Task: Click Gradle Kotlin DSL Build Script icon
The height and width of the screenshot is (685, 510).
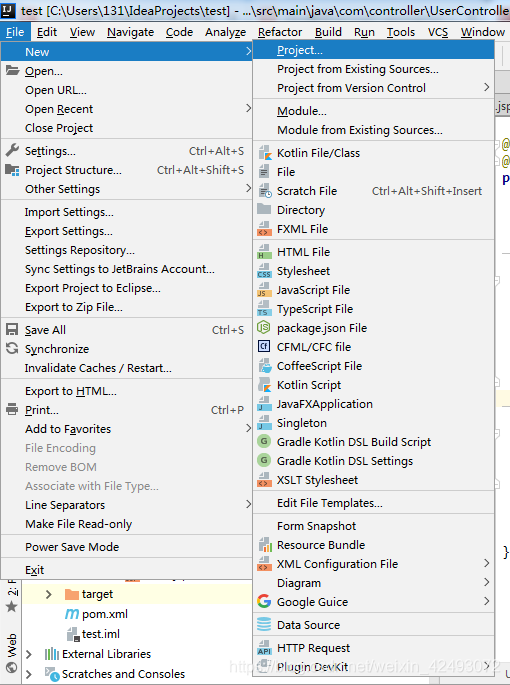Action: 264,441
